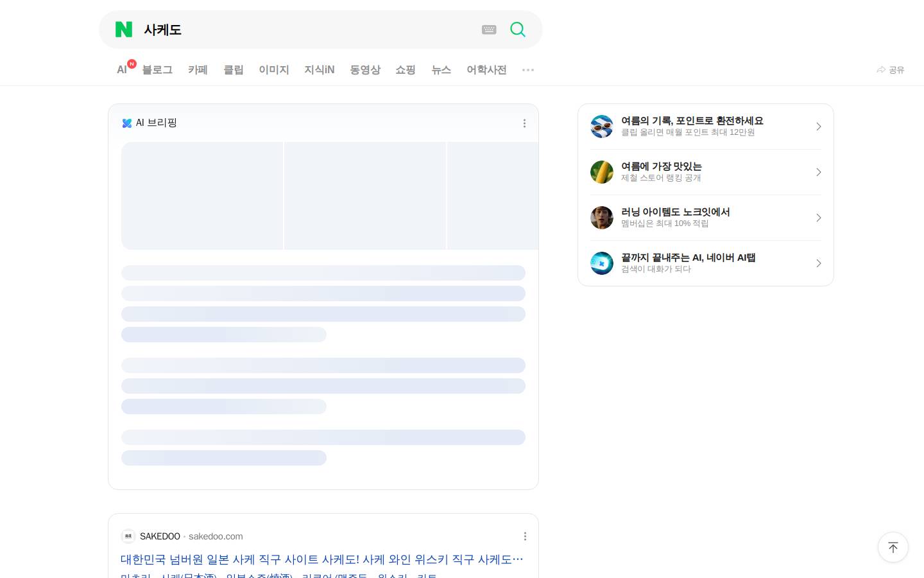
Task: Open the 쇼핑 tab
Action: [x=406, y=69]
